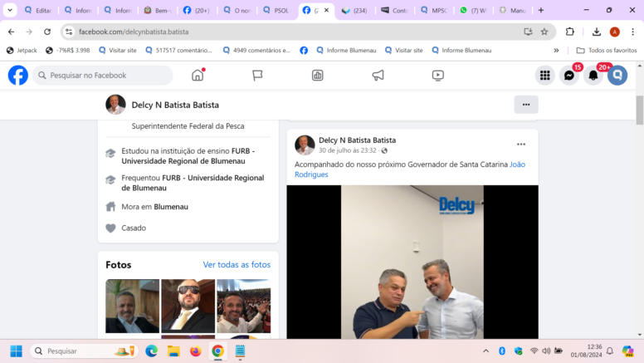Open the Video play icon
The height and width of the screenshot is (363, 644).
click(x=438, y=76)
